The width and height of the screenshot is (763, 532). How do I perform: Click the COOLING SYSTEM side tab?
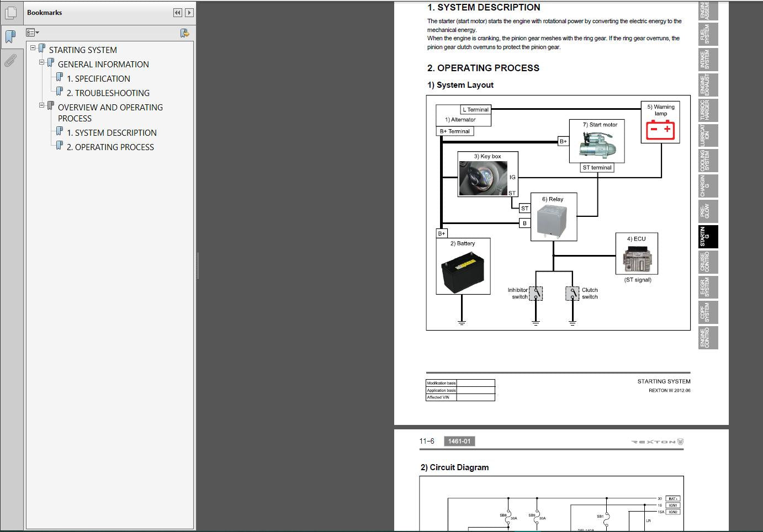[x=708, y=161]
